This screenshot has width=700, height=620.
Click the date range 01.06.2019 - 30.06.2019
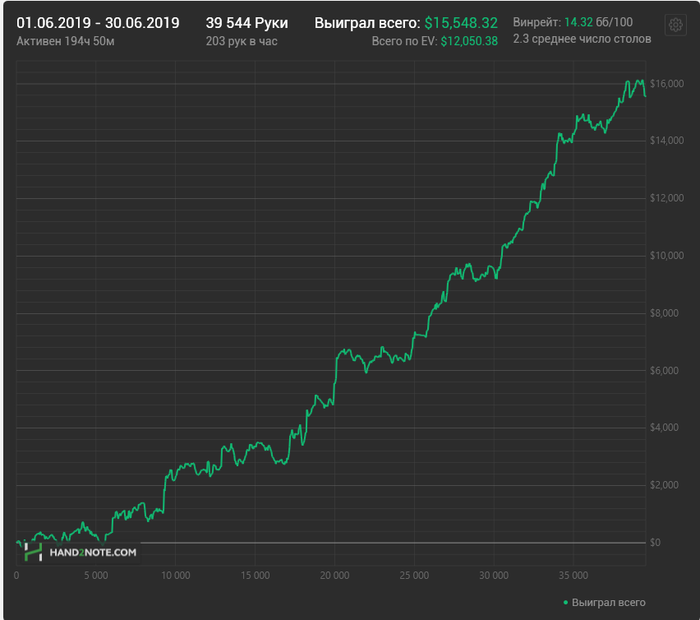[98, 23]
